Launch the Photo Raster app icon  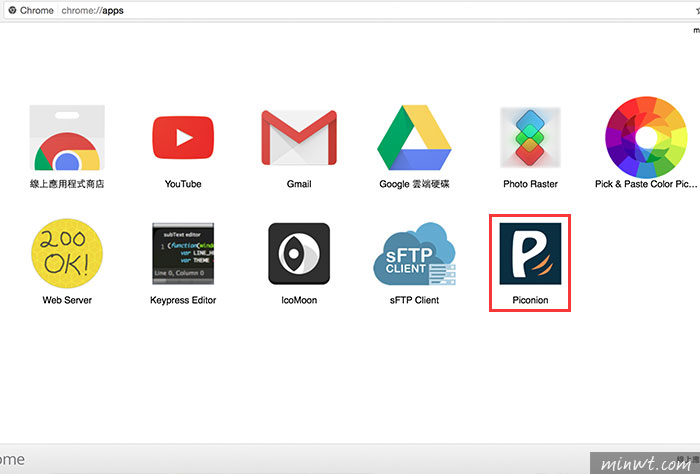(530, 137)
